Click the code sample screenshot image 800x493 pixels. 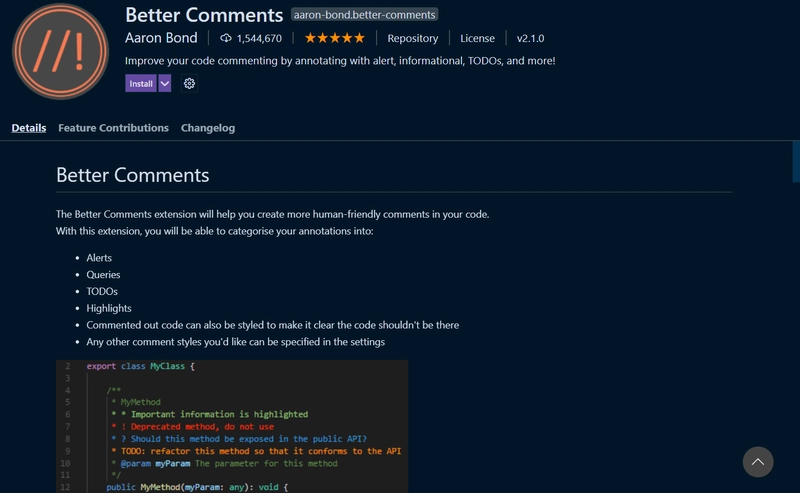(232, 426)
